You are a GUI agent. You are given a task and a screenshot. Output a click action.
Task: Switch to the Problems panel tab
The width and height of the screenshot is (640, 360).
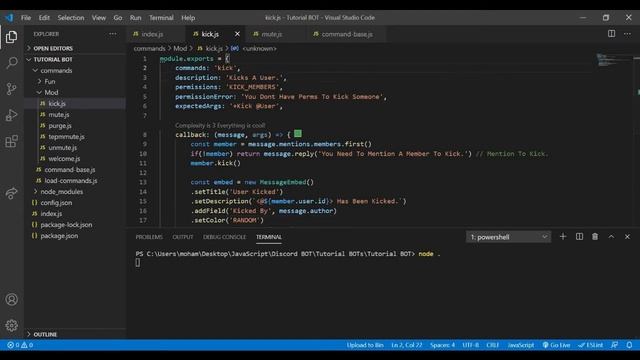click(149, 237)
